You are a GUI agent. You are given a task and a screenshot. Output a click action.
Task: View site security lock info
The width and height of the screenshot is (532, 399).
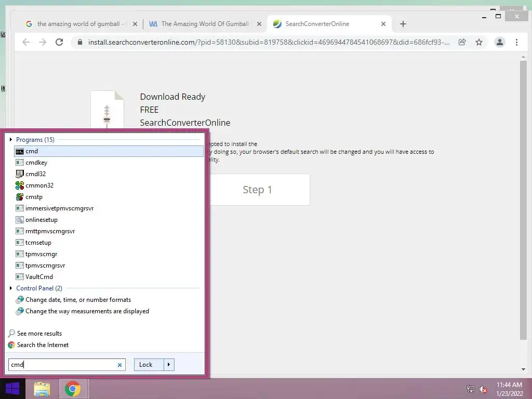point(80,42)
